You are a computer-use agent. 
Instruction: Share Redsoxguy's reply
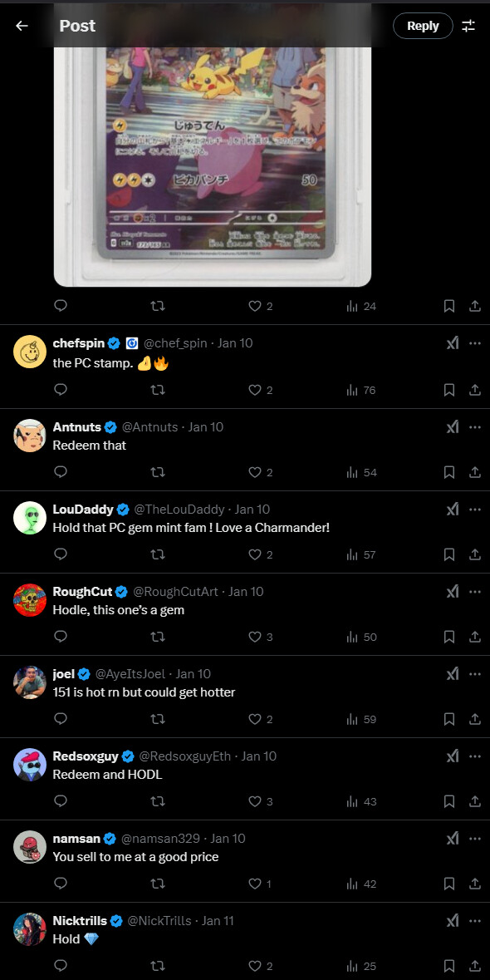474,801
